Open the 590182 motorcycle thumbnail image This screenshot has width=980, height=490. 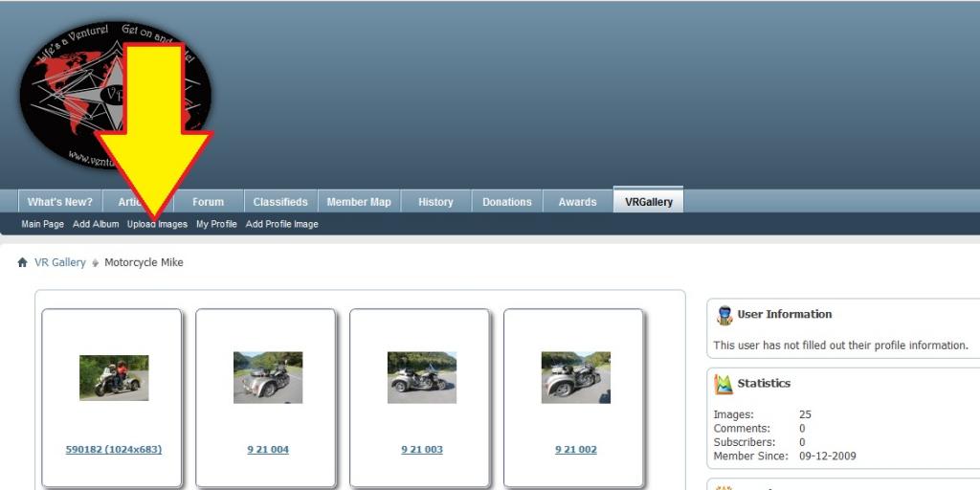[114, 377]
